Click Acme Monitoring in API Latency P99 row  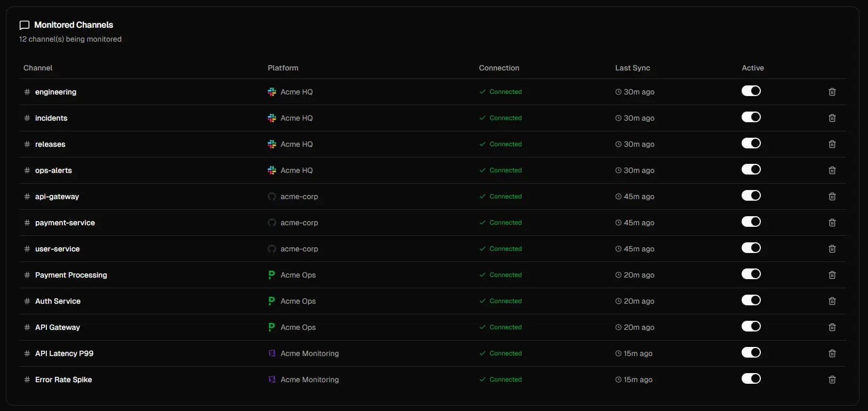pos(309,353)
